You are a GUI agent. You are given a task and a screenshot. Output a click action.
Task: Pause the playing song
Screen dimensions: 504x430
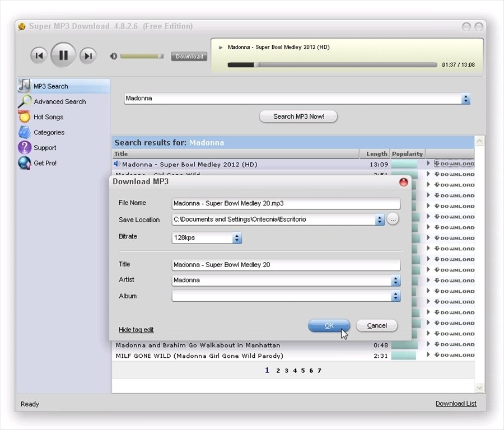tap(63, 55)
